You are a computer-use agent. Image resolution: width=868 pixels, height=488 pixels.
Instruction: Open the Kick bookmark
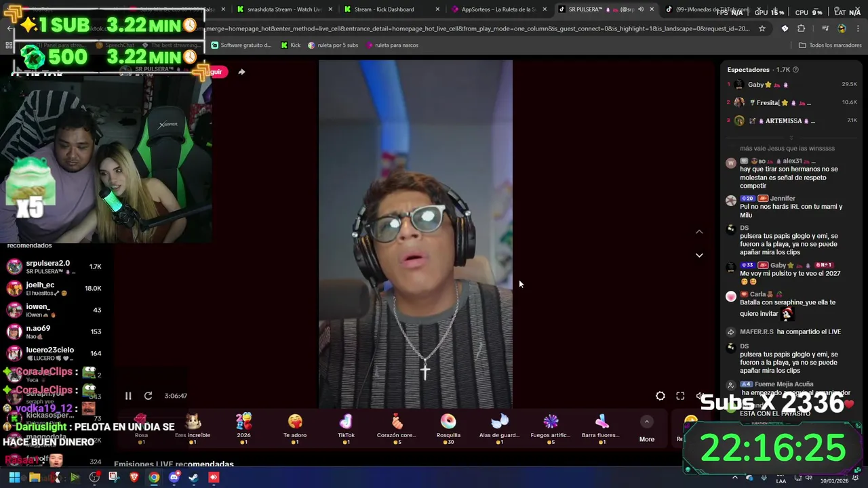pyautogui.click(x=291, y=45)
